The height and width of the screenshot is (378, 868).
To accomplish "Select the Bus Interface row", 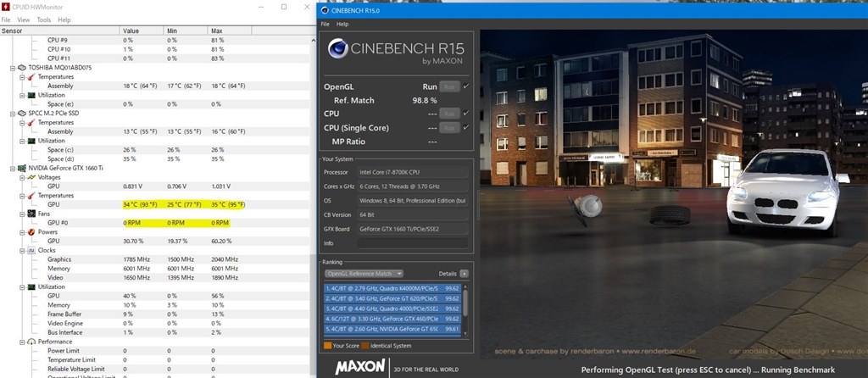I will (155, 332).
